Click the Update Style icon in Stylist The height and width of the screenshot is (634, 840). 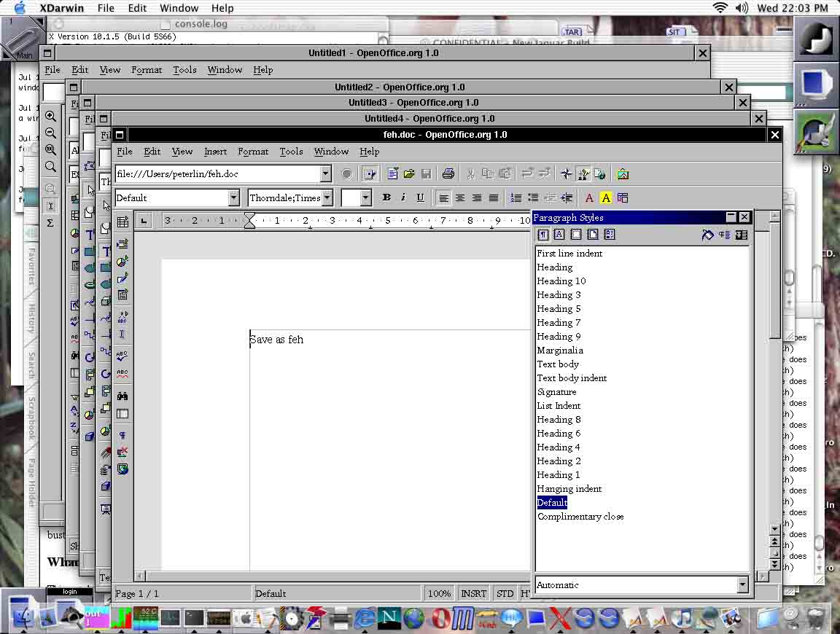[x=741, y=235]
